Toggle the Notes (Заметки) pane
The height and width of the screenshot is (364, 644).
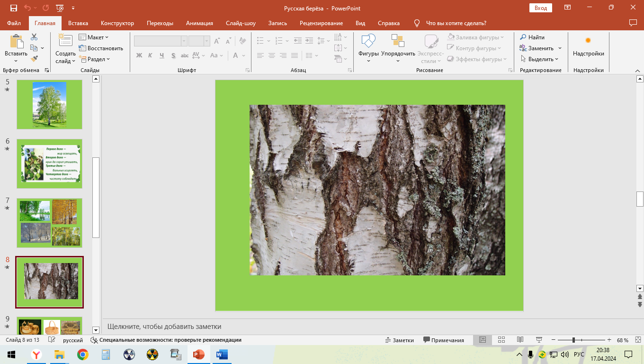[x=399, y=340]
